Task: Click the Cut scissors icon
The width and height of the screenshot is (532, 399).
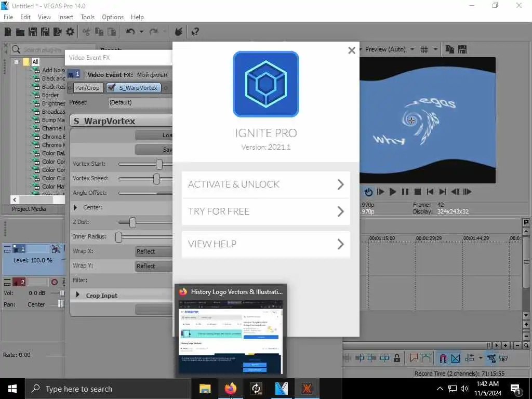Action: coord(87,32)
